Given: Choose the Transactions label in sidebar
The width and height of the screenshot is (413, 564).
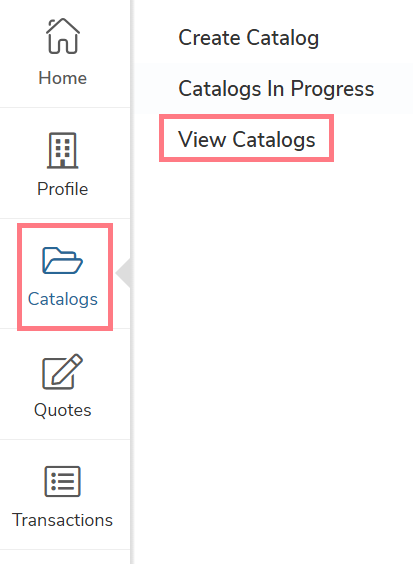Looking at the screenshot, I should pyautogui.click(x=63, y=520).
